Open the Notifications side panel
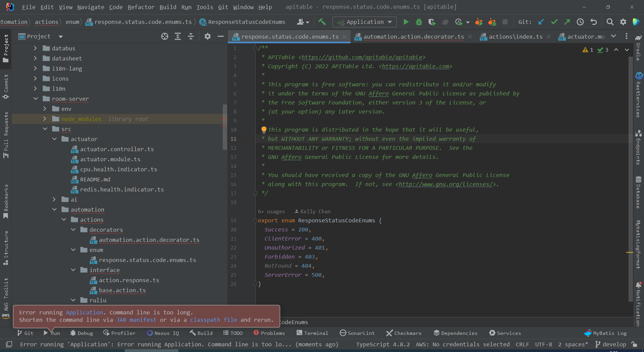Image resolution: width=644 pixels, height=352 pixels. [x=639, y=304]
